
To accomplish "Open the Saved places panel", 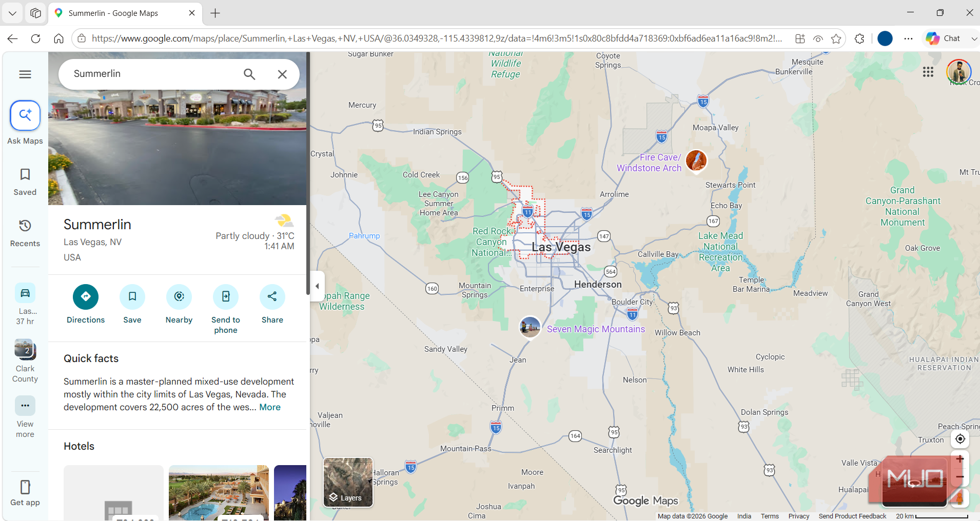I will [25, 182].
